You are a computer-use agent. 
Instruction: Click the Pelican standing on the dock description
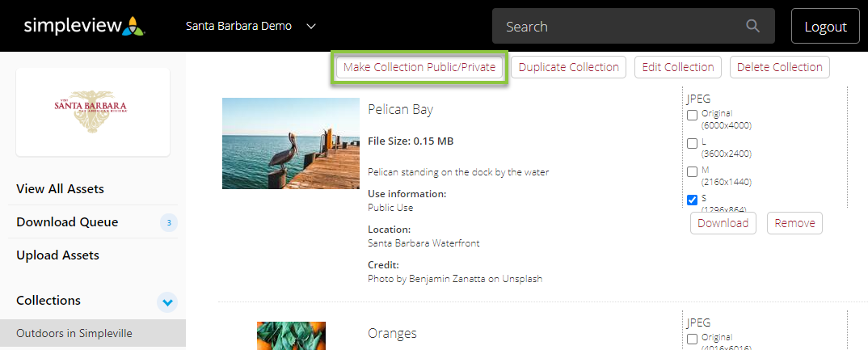458,172
